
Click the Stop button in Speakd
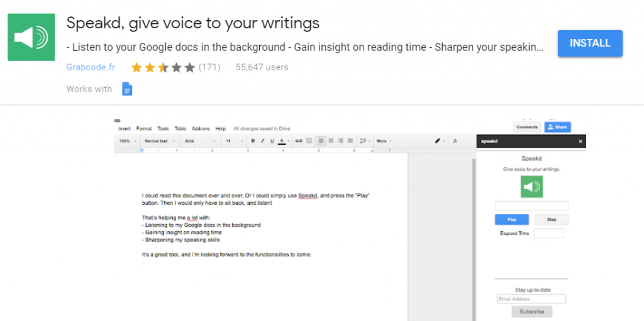[552, 220]
